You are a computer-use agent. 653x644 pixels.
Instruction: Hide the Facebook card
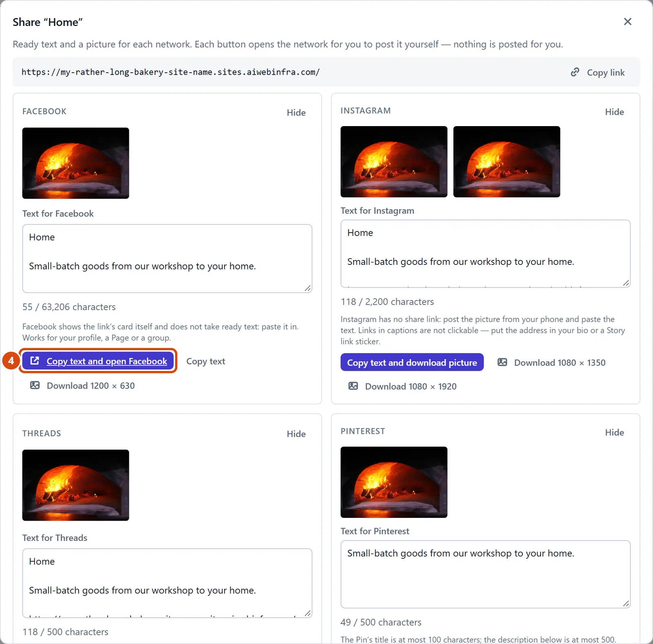[x=296, y=113]
